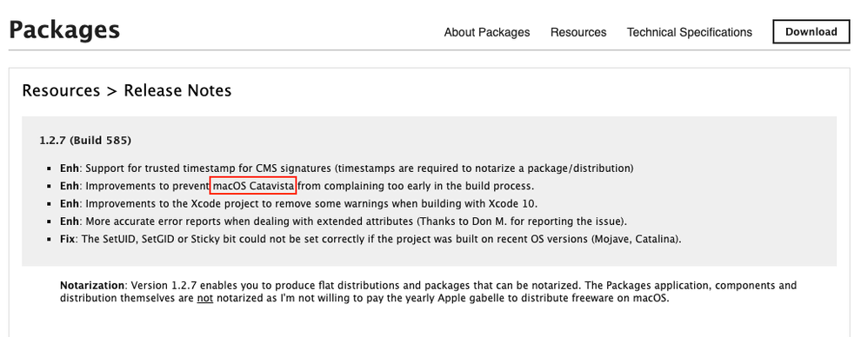This screenshot has height=337, width=868.
Task: Click the (Mojave, Catalina) text
Action: point(636,240)
